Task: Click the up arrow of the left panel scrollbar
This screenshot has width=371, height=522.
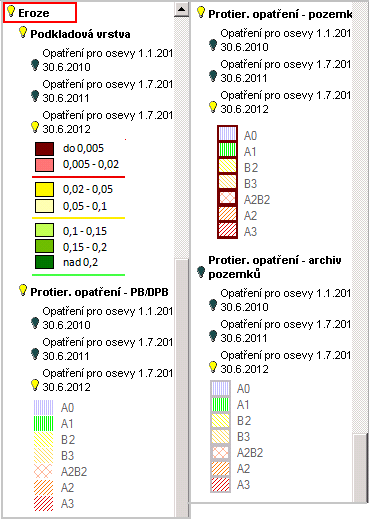Action: click(x=182, y=9)
